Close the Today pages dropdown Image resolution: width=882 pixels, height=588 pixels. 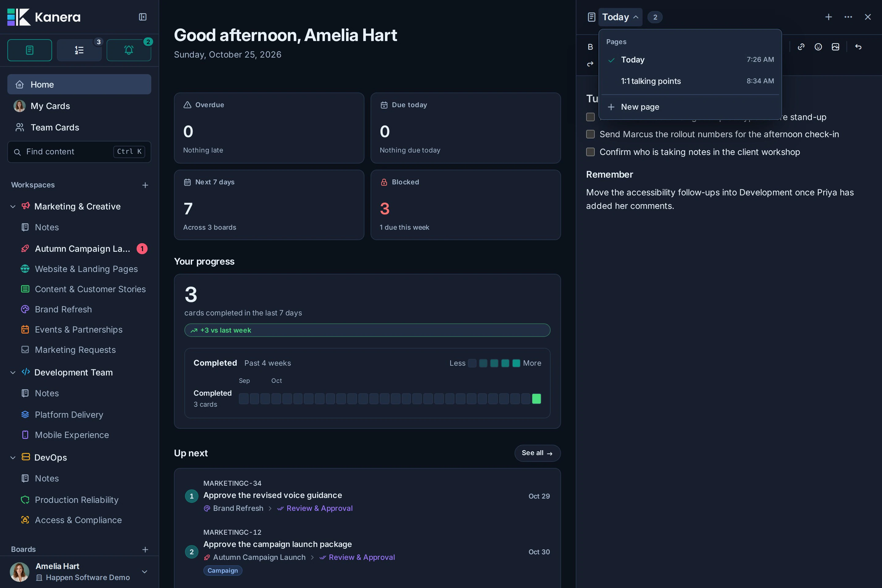point(620,17)
